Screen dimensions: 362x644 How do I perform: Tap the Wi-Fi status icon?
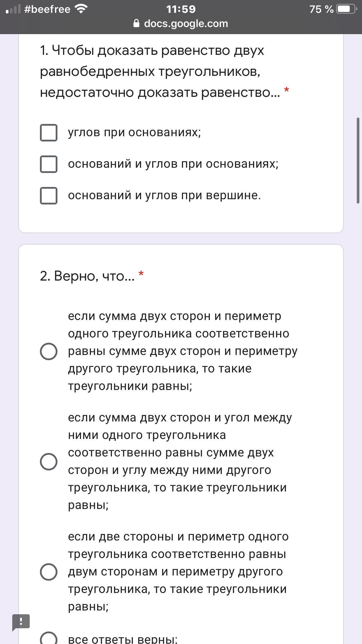coord(81,9)
